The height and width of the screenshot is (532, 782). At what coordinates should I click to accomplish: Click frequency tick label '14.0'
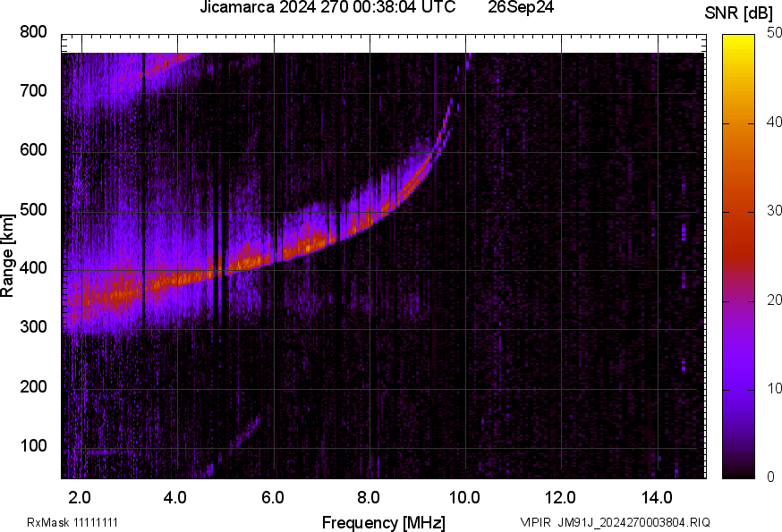(657, 498)
